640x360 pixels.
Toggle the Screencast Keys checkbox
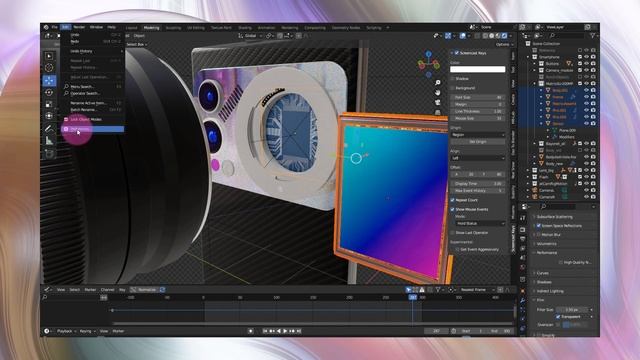tap(456, 53)
